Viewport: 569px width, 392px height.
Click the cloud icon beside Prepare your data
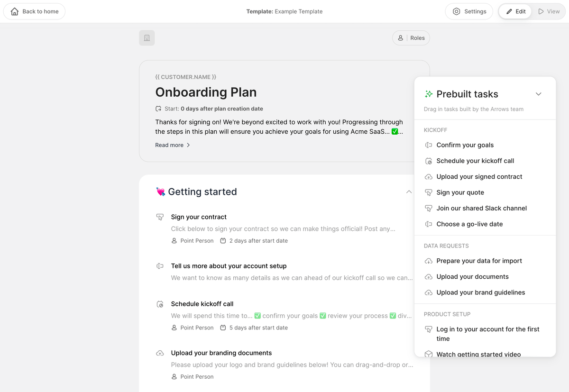click(429, 261)
